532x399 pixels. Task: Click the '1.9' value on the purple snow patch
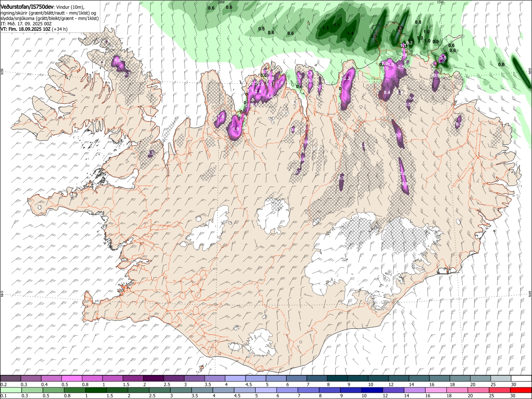pos(236,129)
